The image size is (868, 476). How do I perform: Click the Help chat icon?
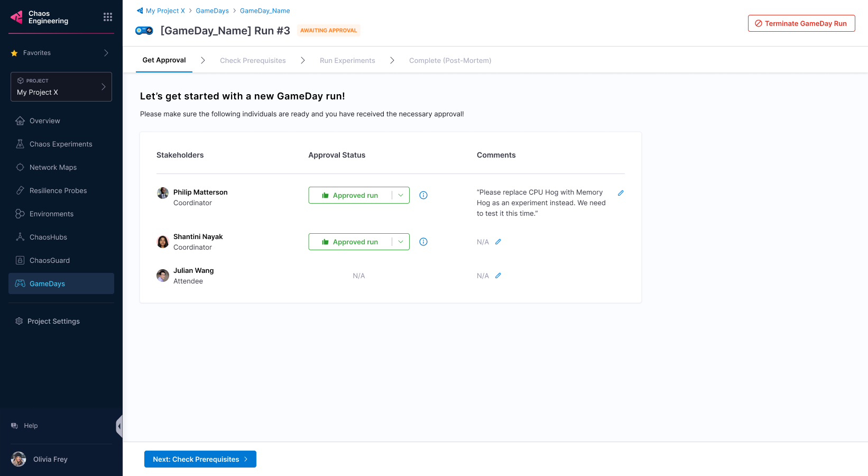(x=15, y=426)
